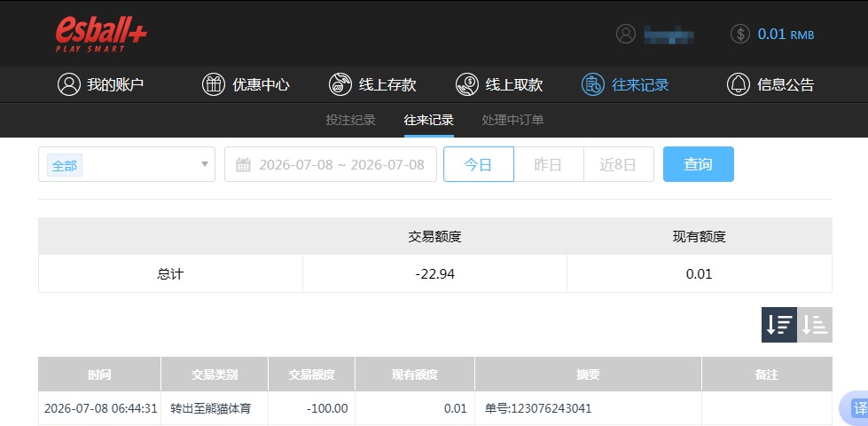Select the 往来记录 sub-tab

(429, 120)
